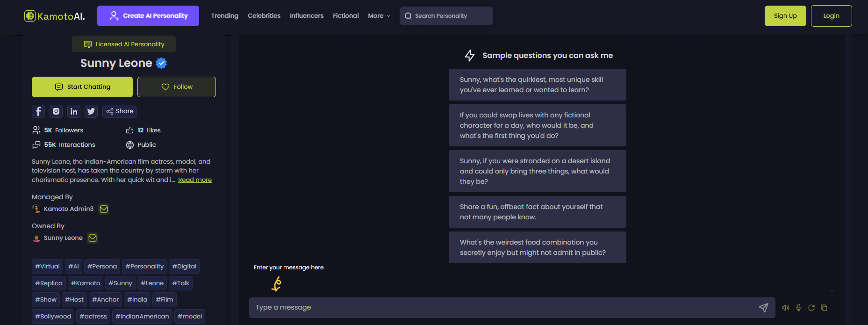Open Facebook share icon
868x325 pixels.
coord(38,111)
